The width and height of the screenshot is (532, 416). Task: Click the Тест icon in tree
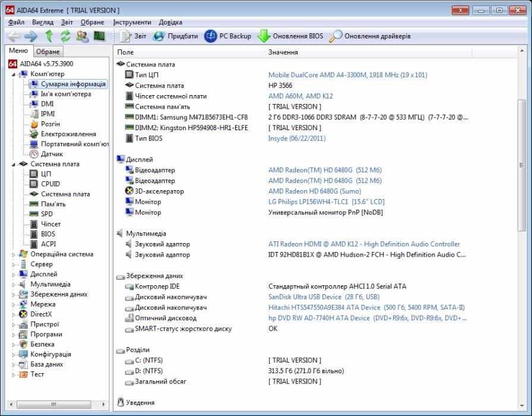point(23,374)
